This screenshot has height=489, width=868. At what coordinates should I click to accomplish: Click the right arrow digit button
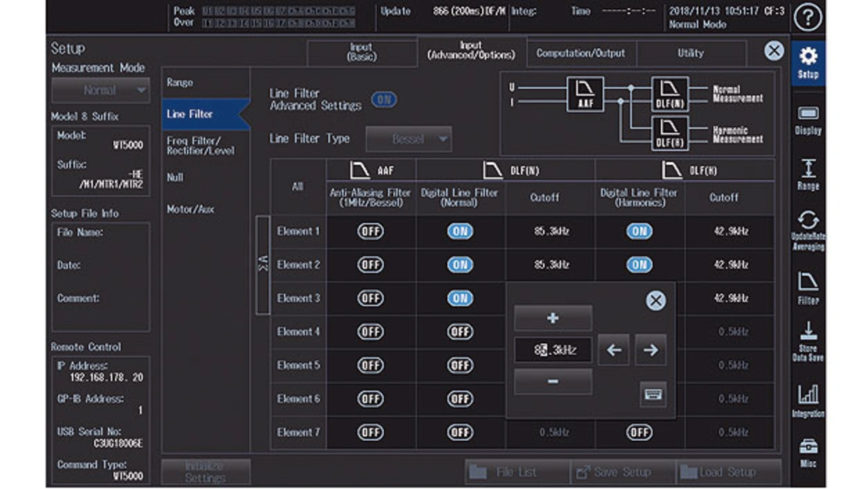tap(650, 350)
